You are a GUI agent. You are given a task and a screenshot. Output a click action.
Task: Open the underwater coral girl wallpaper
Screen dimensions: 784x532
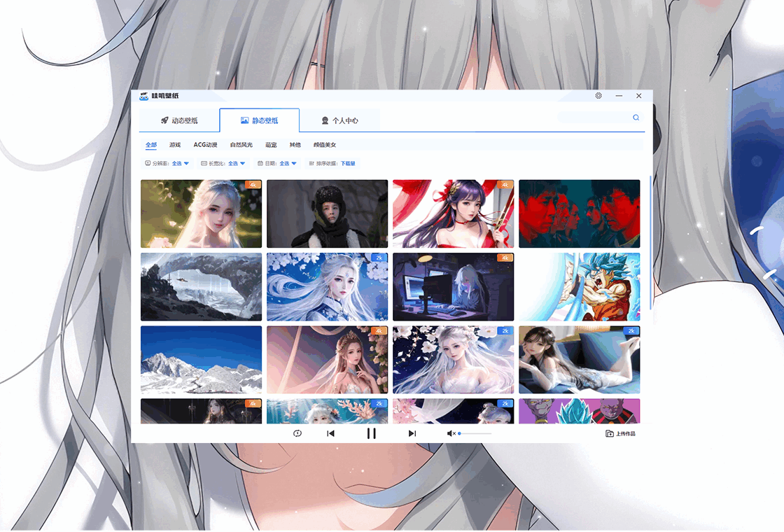pyautogui.click(x=327, y=411)
